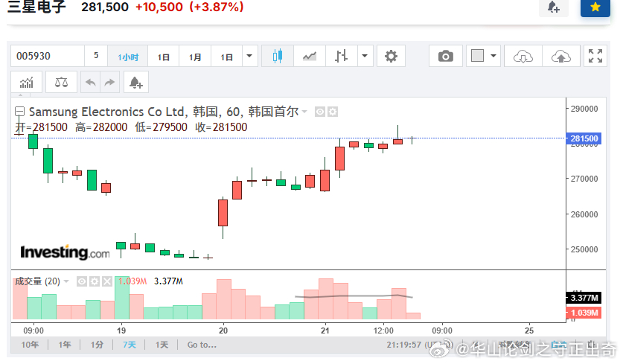
Task: Click the 281500 current price label on axis
Action: 584,138
